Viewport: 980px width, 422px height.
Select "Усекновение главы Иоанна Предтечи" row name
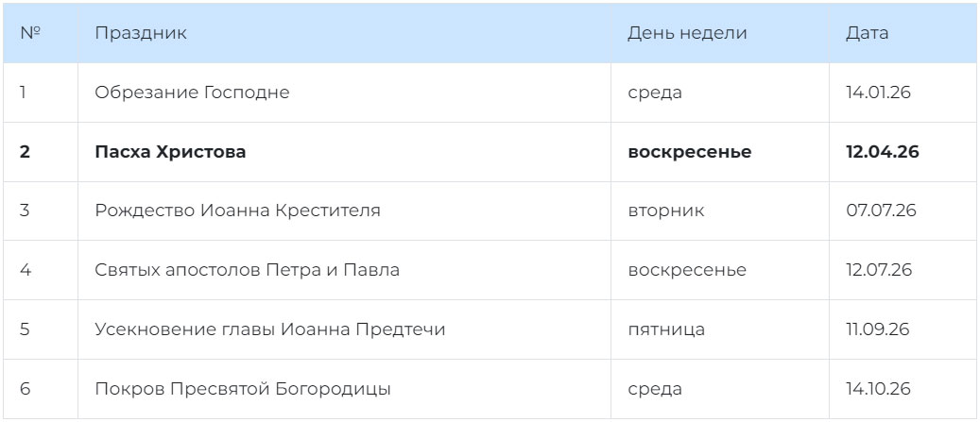tap(269, 329)
